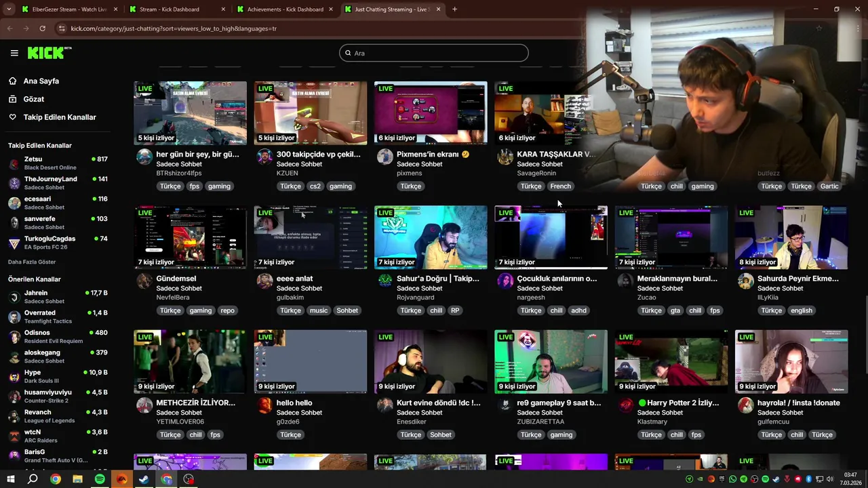Screen dimensions: 868x488
Task: Click RP tag under Rojvanguard
Action: [x=455, y=310]
